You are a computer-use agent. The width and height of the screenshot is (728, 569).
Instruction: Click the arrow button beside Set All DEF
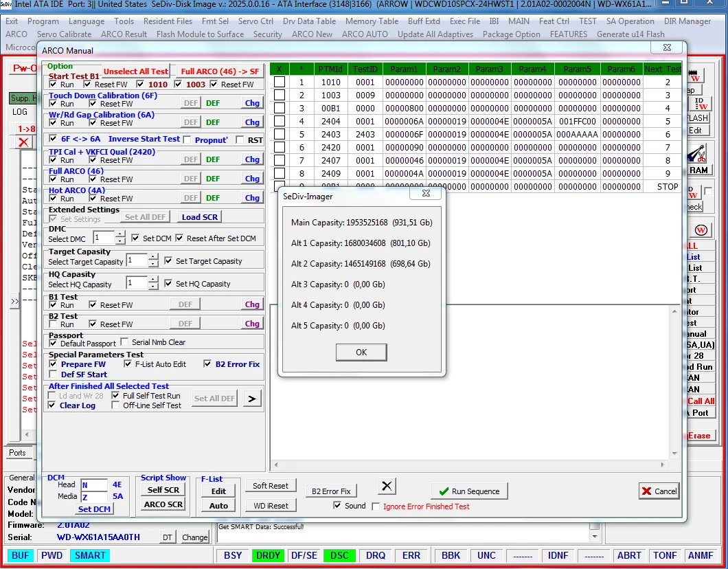(x=252, y=399)
